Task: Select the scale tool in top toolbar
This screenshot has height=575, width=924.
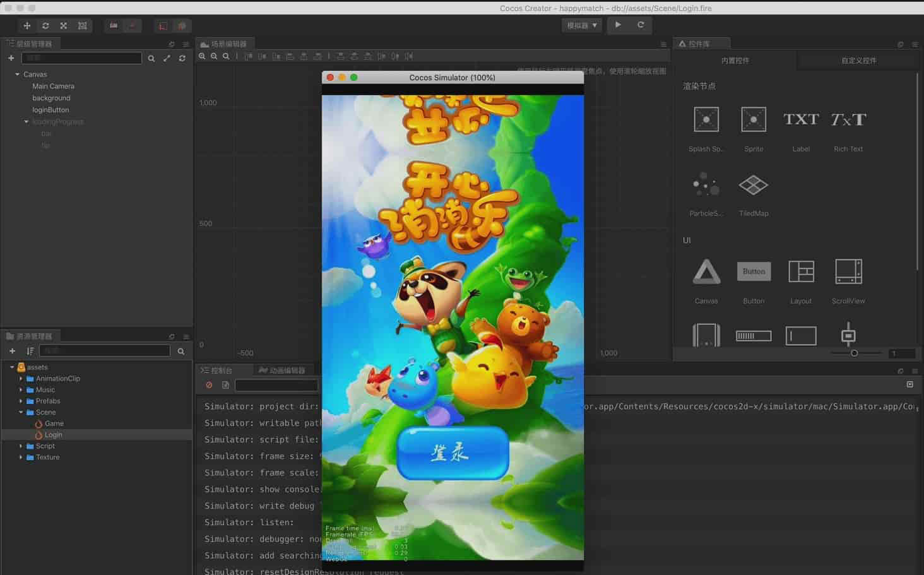Action: tap(64, 26)
